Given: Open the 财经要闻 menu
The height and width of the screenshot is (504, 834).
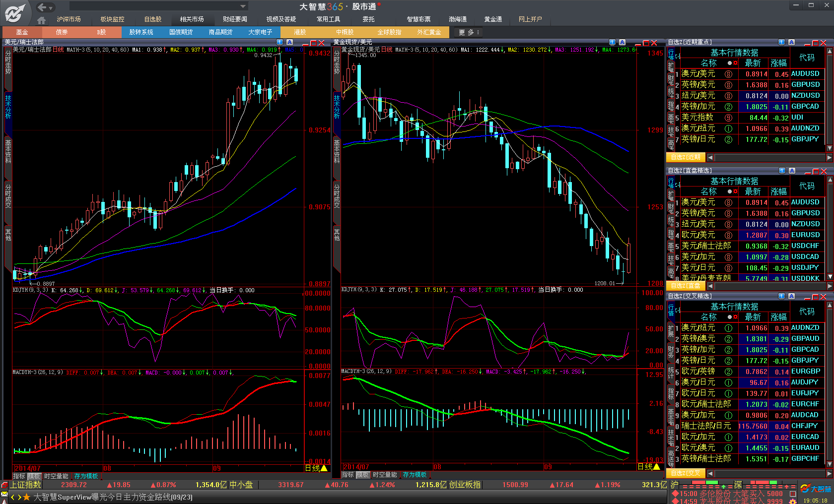Looking at the screenshot, I should point(235,19).
